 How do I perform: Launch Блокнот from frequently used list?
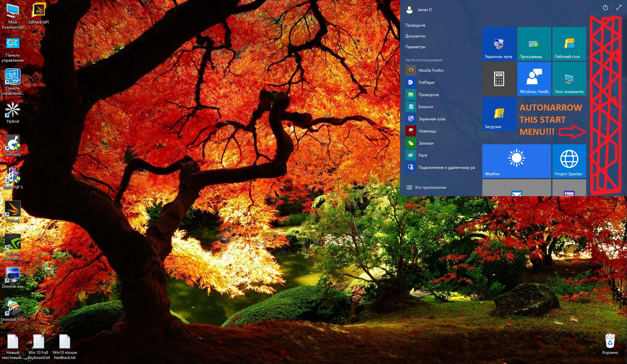(441, 107)
